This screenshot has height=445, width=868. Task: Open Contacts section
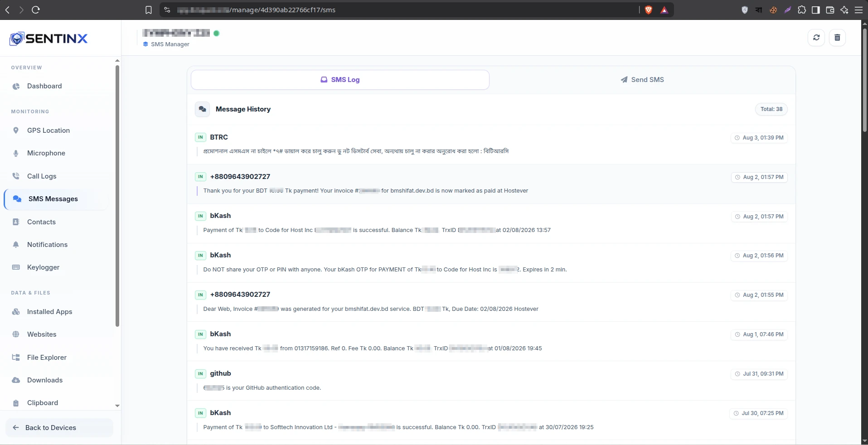pyautogui.click(x=41, y=222)
